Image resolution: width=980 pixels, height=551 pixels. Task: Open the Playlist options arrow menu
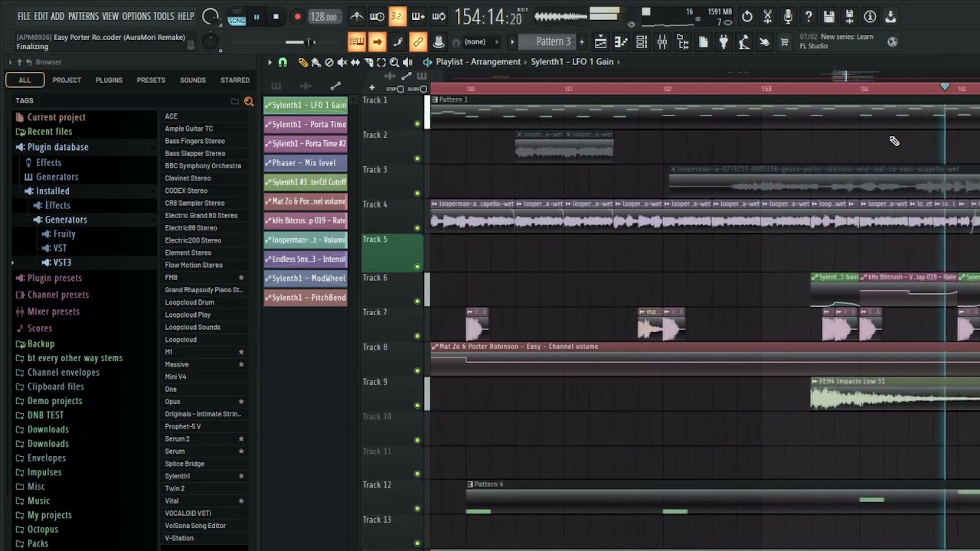point(269,63)
